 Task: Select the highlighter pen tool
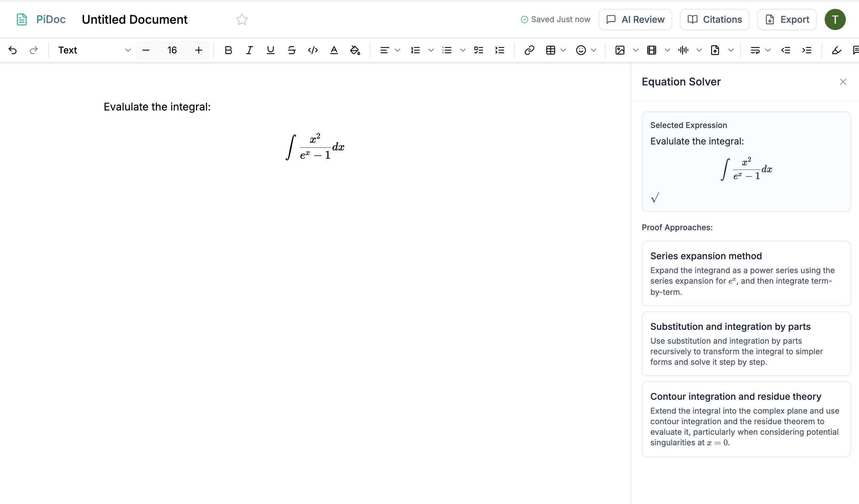837,50
